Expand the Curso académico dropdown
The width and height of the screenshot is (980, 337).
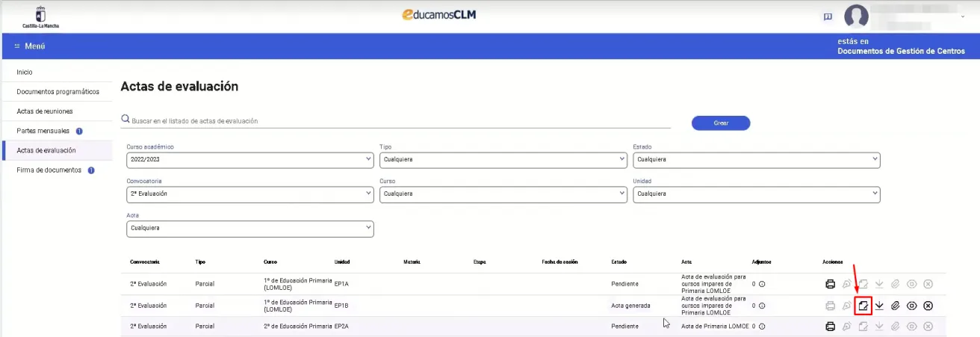click(250, 160)
